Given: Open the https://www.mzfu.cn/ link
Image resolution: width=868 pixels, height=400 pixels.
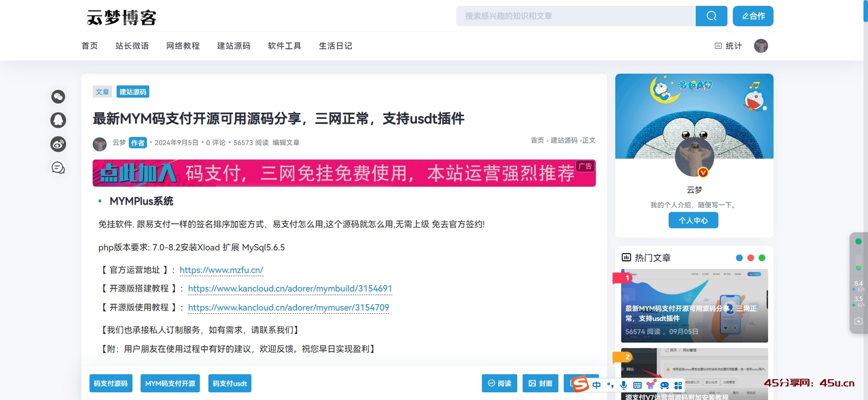Looking at the screenshot, I should click(x=222, y=270).
